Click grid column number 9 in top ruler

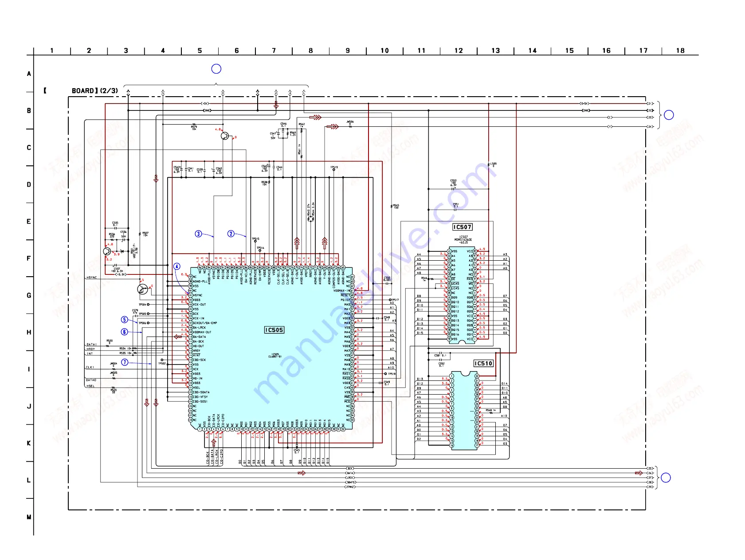[x=348, y=51]
